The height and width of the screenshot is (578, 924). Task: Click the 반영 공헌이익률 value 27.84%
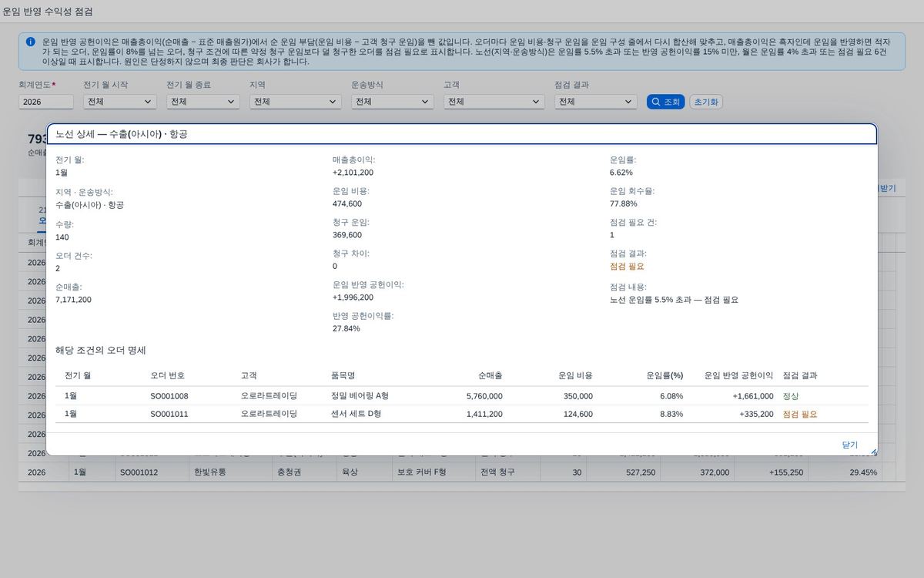tap(346, 328)
